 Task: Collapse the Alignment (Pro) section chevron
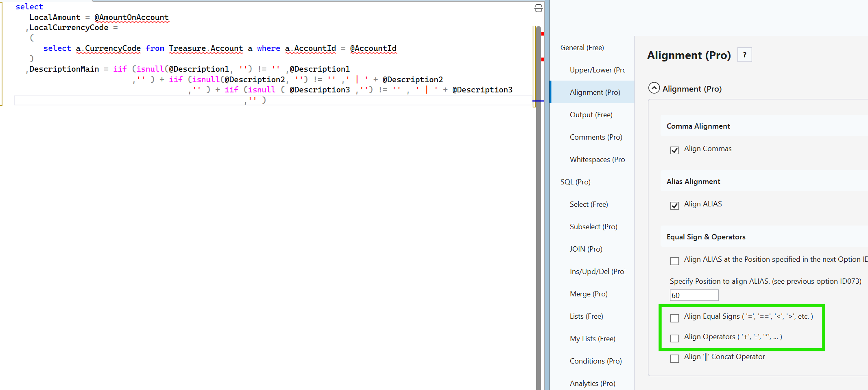click(x=654, y=88)
